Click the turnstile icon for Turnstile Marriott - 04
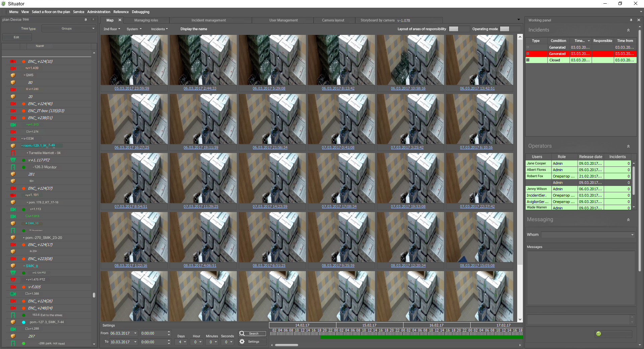Screen dimensions: 644x349 (x=13, y=153)
